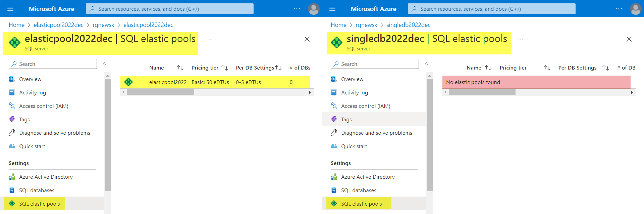This screenshot has width=644, height=214.
Task: Focus sidebar Search box in right window
Action: click(375, 64)
